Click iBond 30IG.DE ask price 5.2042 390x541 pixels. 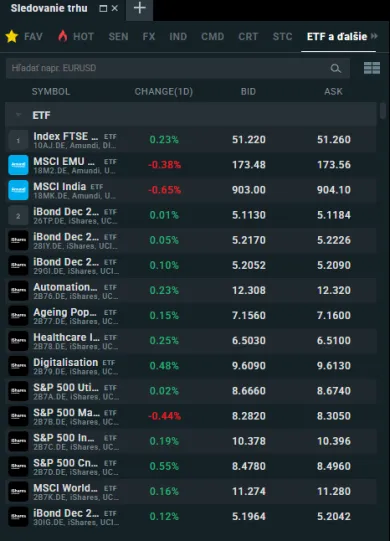pyautogui.click(x=334, y=517)
